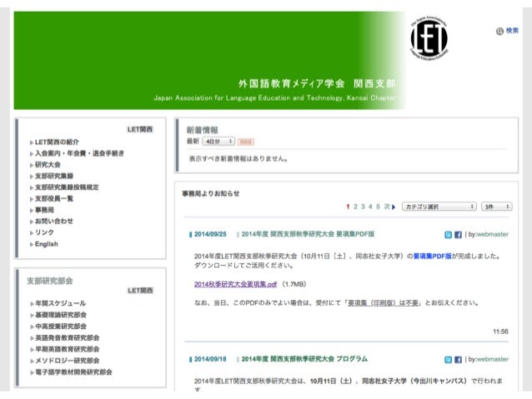The height and width of the screenshot is (399, 532).
Task: Open the リンク menu item
Action: (44, 232)
